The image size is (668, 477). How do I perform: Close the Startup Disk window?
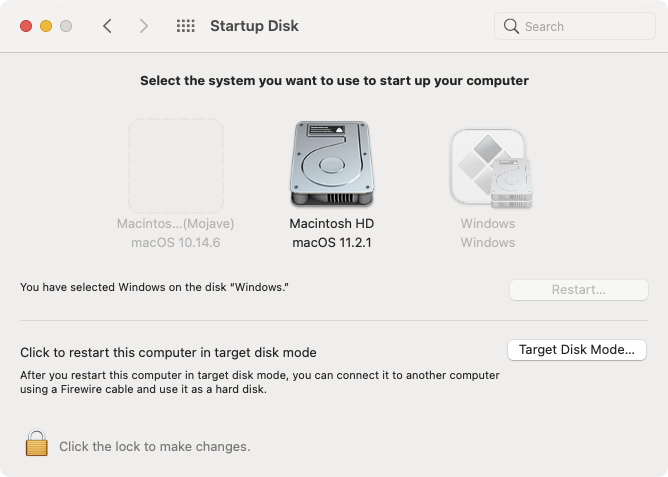[x=26, y=26]
